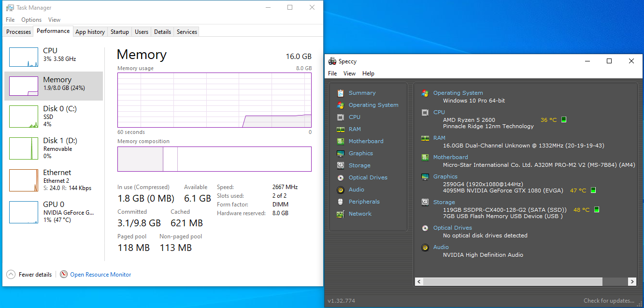
Task: Click the Speccy version v1.32.774 text
Action: (341, 301)
